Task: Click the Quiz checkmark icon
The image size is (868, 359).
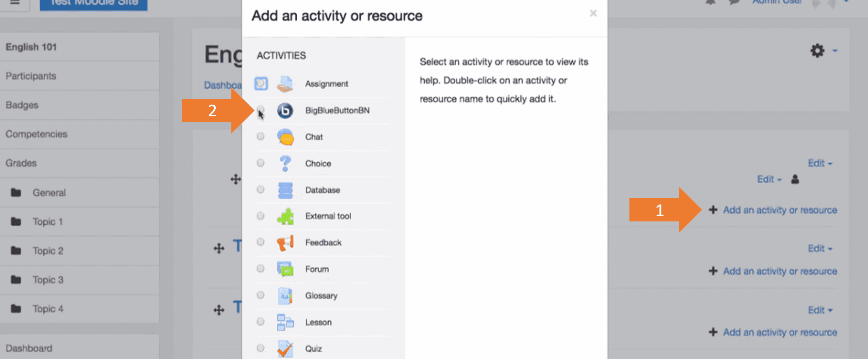Action: tap(285, 349)
